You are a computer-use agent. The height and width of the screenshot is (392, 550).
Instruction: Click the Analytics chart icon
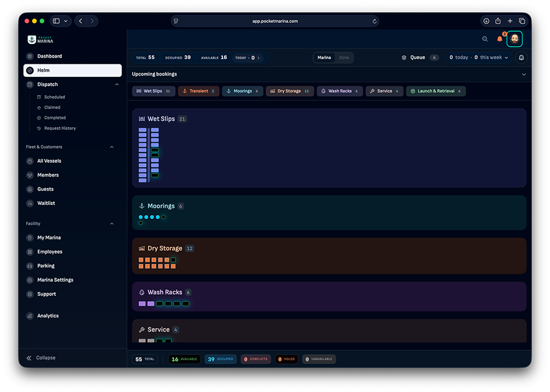tap(30, 316)
